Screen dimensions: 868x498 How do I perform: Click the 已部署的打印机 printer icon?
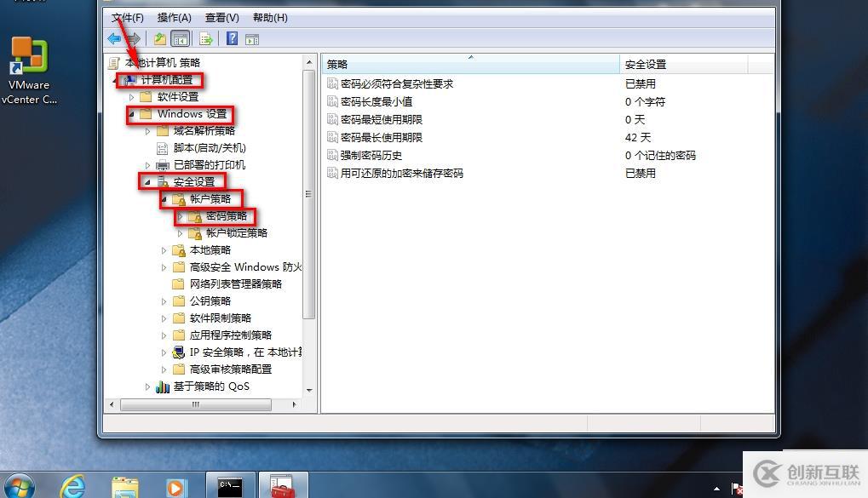point(162,165)
